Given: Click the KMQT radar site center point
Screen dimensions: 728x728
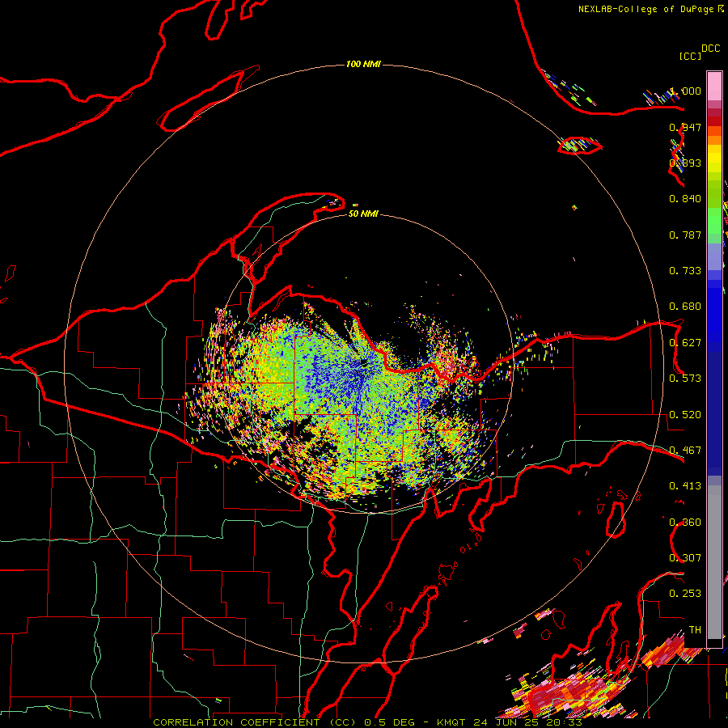Looking at the screenshot, I should (x=363, y=362).
